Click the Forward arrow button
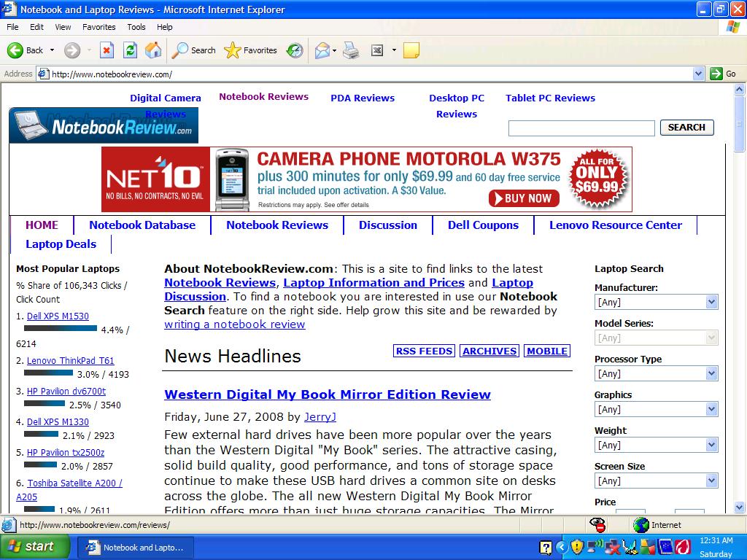The width and height of the screenshot is (747, 560). tap(72, 50)
